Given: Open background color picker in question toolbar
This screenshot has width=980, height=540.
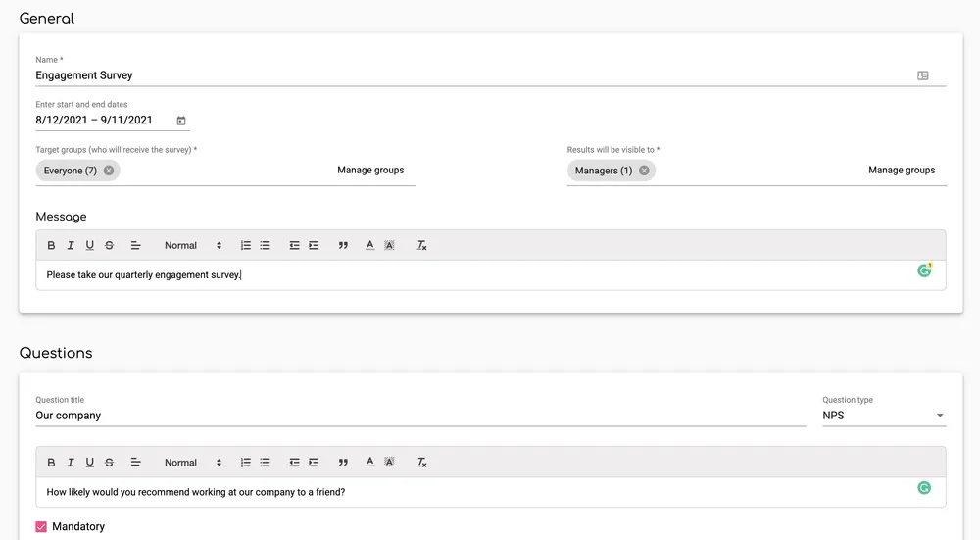Looking at the screenshot, I should coord(389,463).
